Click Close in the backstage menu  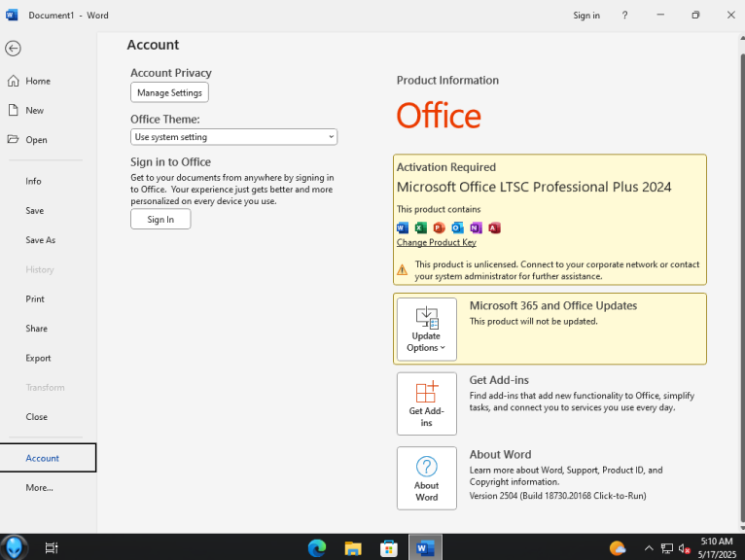37,416
